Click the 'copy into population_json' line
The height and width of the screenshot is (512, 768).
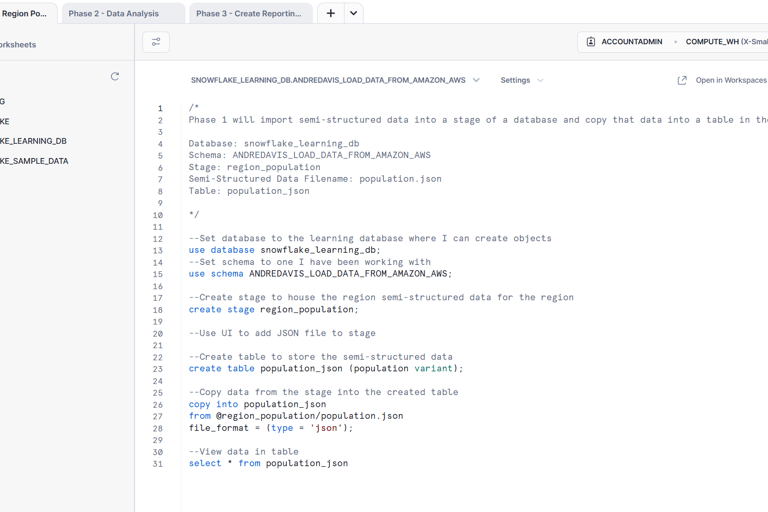click(257, 404)
